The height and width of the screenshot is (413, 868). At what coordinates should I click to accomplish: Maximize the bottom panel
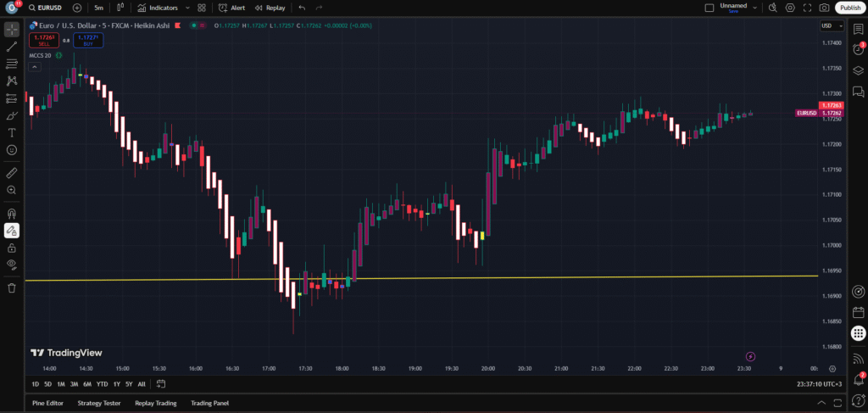[838, 403]
